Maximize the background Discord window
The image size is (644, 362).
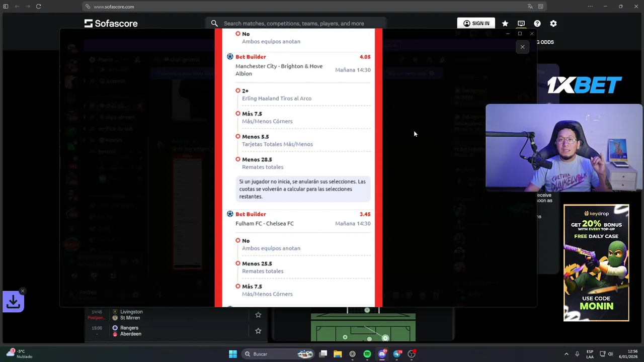(x=520, y=34)
